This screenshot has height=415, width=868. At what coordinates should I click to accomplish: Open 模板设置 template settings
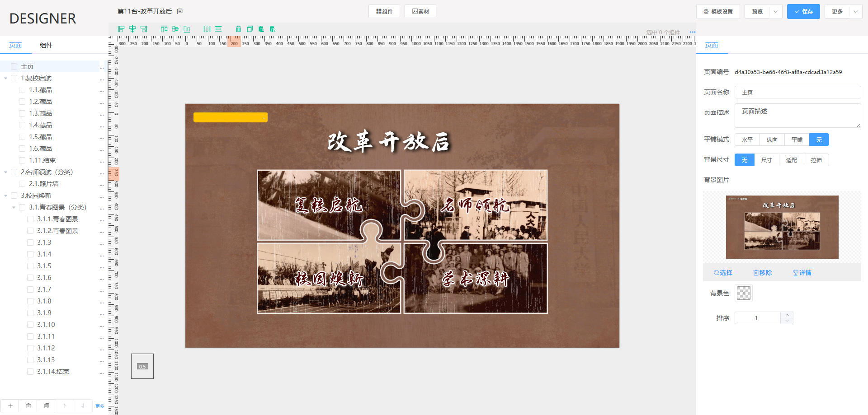(x=718, y=11)
